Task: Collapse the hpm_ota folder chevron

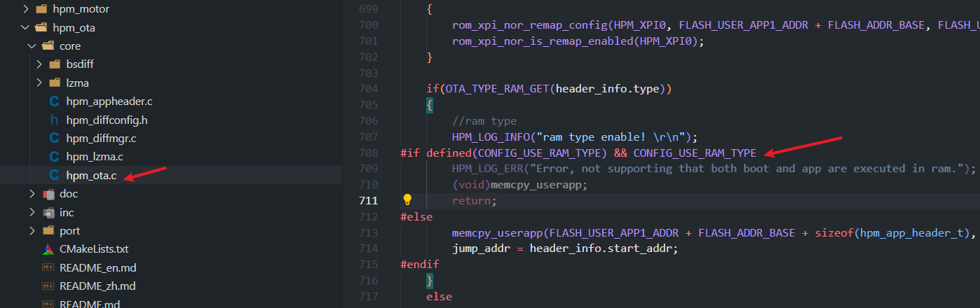Action: point(26,28)
